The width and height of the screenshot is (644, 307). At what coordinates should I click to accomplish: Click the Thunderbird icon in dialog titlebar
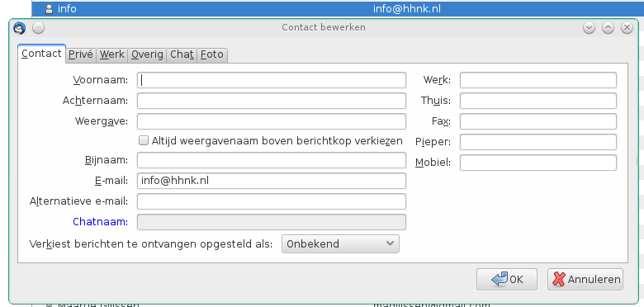click(x=19, y=28)
